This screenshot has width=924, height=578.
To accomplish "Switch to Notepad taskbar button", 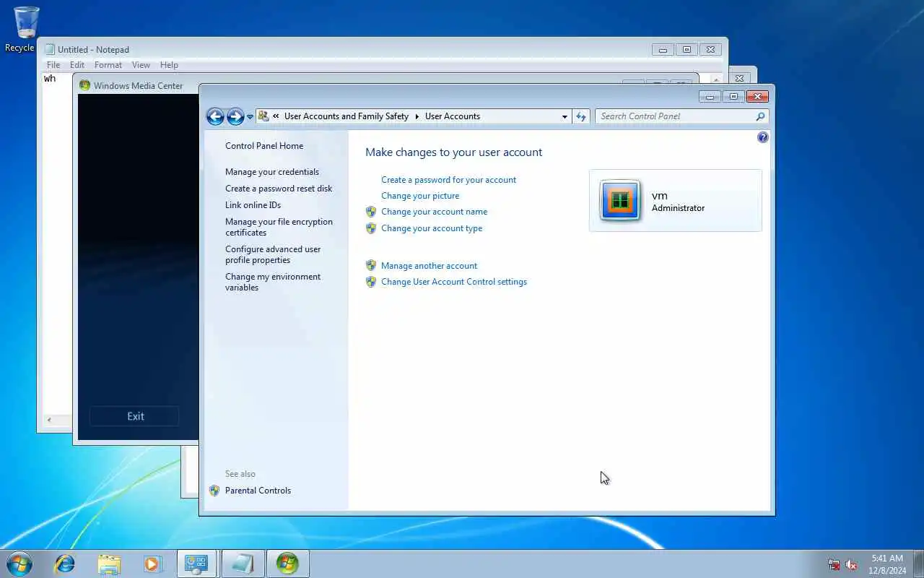I will point(242,564).
